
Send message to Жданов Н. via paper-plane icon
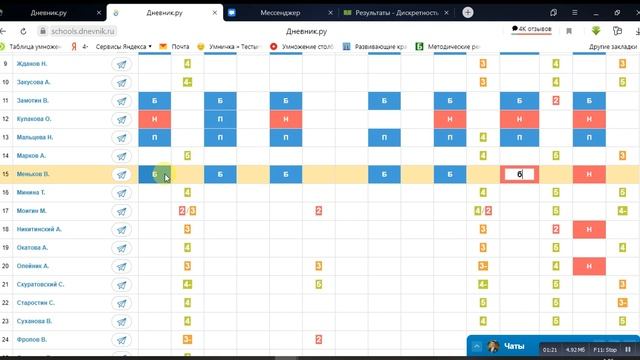(122, 64)
